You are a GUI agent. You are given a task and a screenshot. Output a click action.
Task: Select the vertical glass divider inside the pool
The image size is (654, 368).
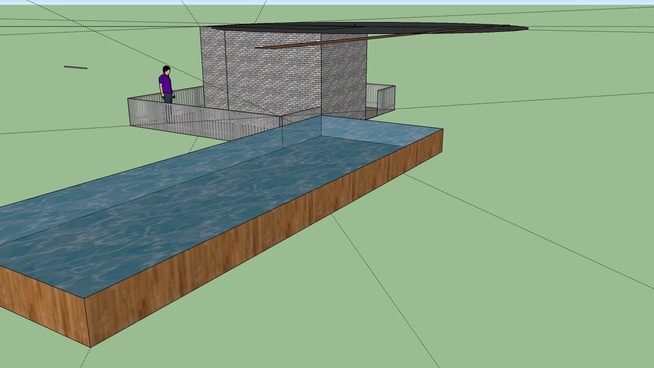(282, 132)
